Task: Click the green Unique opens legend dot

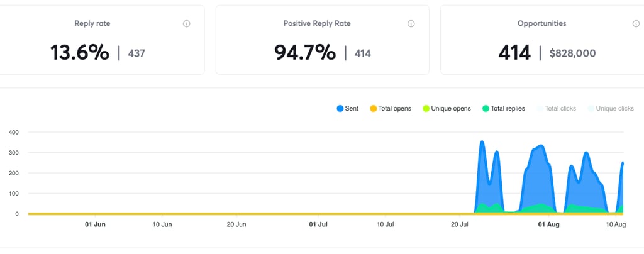Action: (x=426, y=109)
